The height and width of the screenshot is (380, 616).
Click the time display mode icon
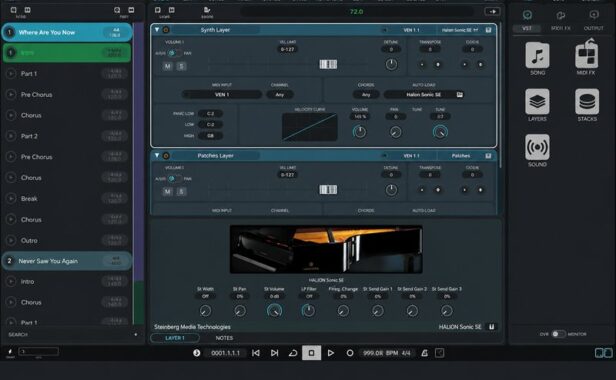point(196,353)
